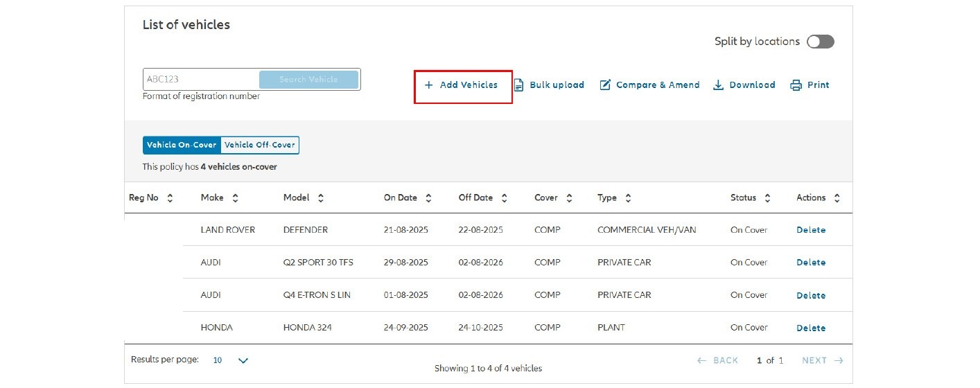
Task: Click the 24-10-2025 off date cell
Action: coord(481,328)
